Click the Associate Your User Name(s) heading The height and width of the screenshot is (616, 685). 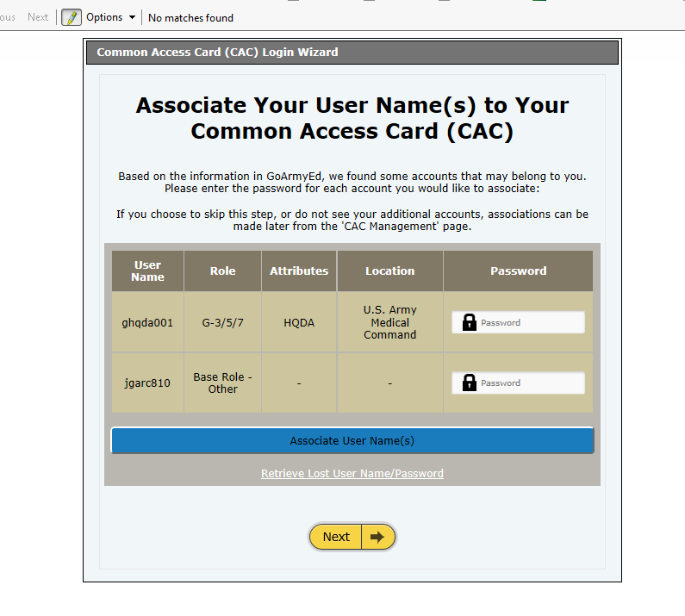(352, 118)
